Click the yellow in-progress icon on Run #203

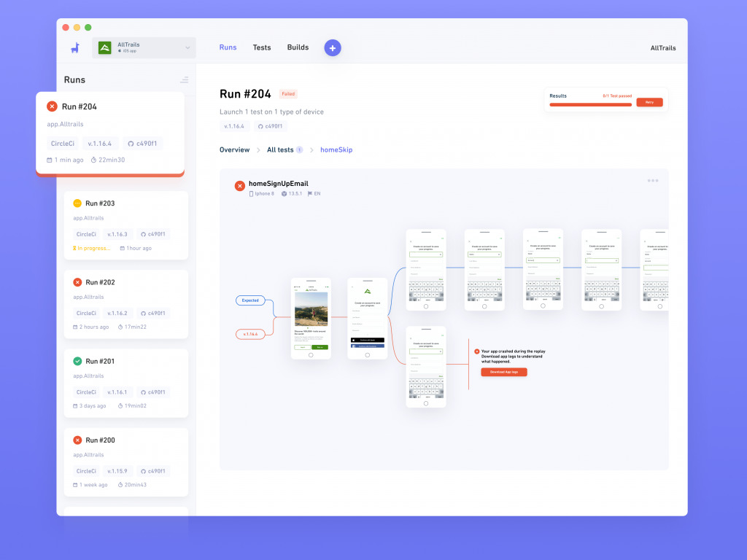tap(77, 203)
